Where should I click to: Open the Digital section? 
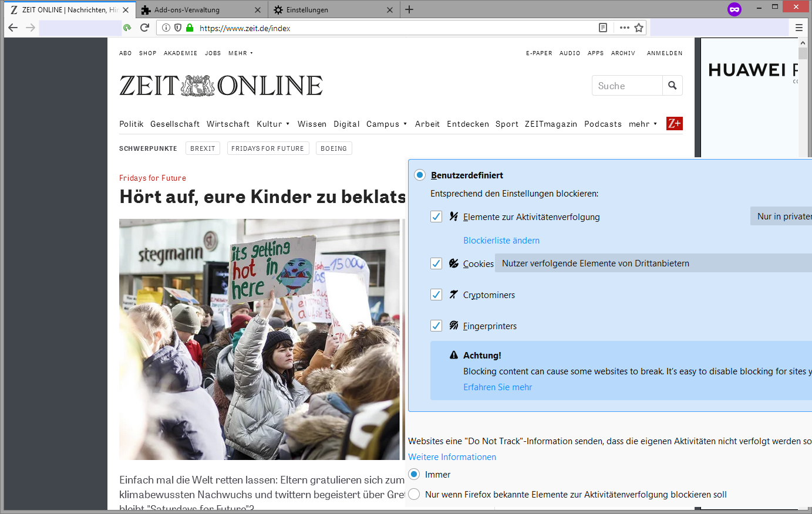tap(346, 124)
